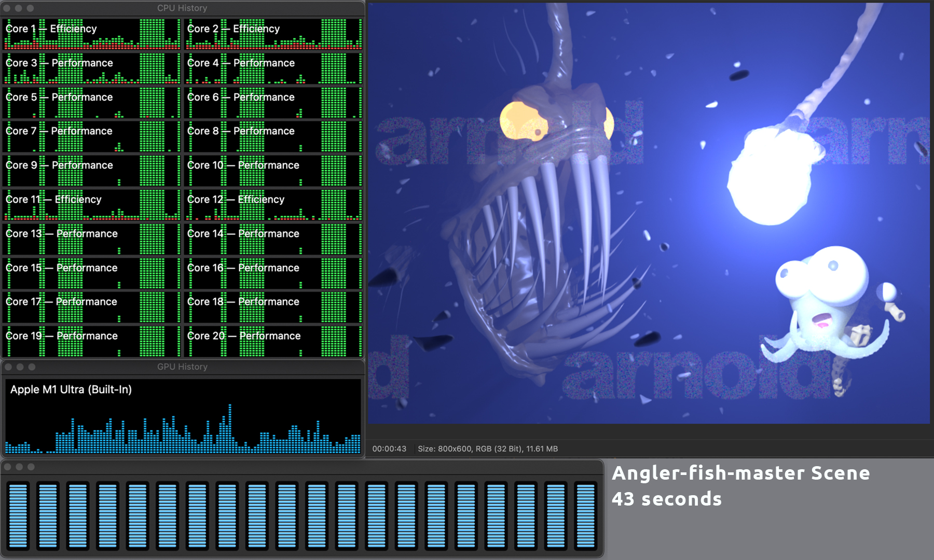Select the Core 1 — Efficiency graph
This screenshot has width=934, height=560.
[92, 34]
